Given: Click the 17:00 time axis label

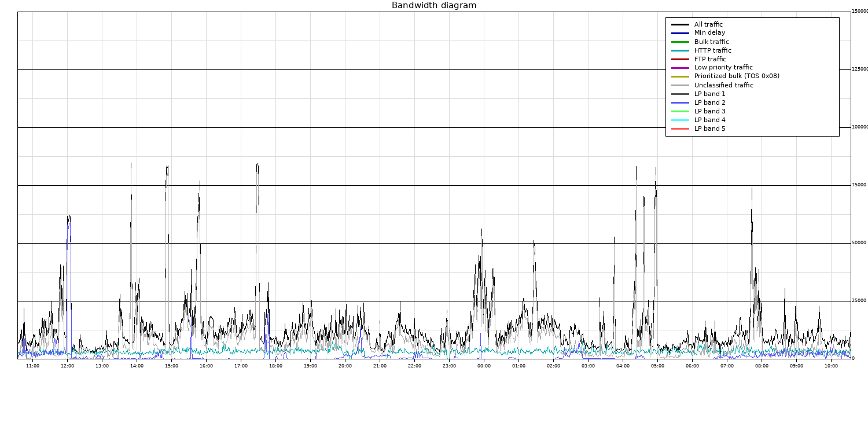Looking at the screenshot, I should (241, 366).
